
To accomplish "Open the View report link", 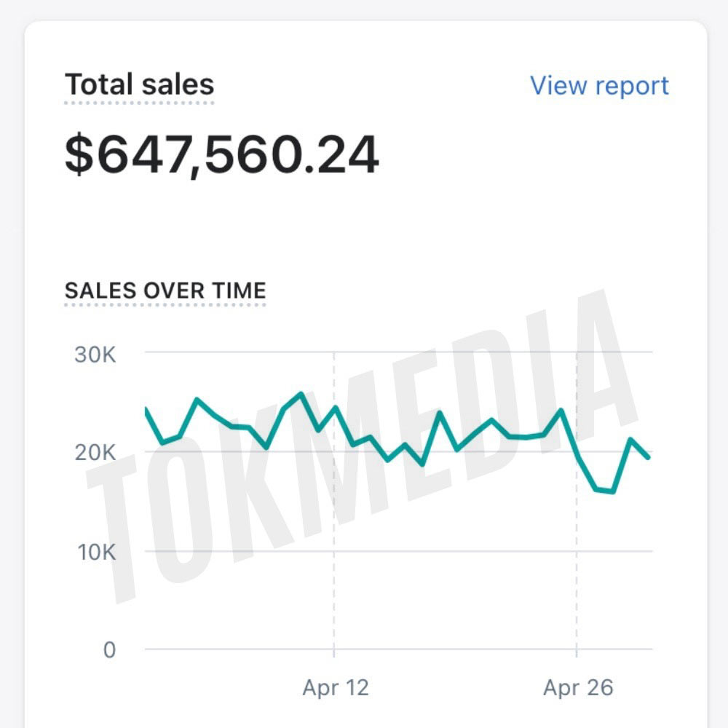I will (599, 85).
